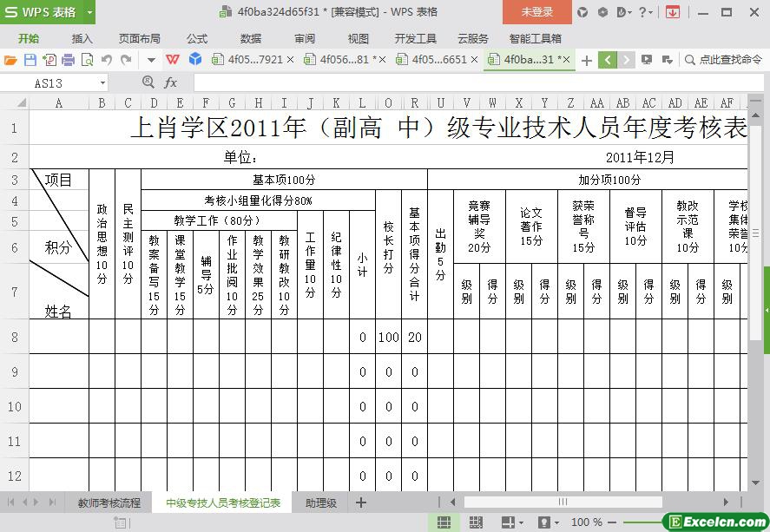The image size is (770, 532).
Task: Close the active 4f0ba...31 document tab
Action: click(x=566, y=60)
